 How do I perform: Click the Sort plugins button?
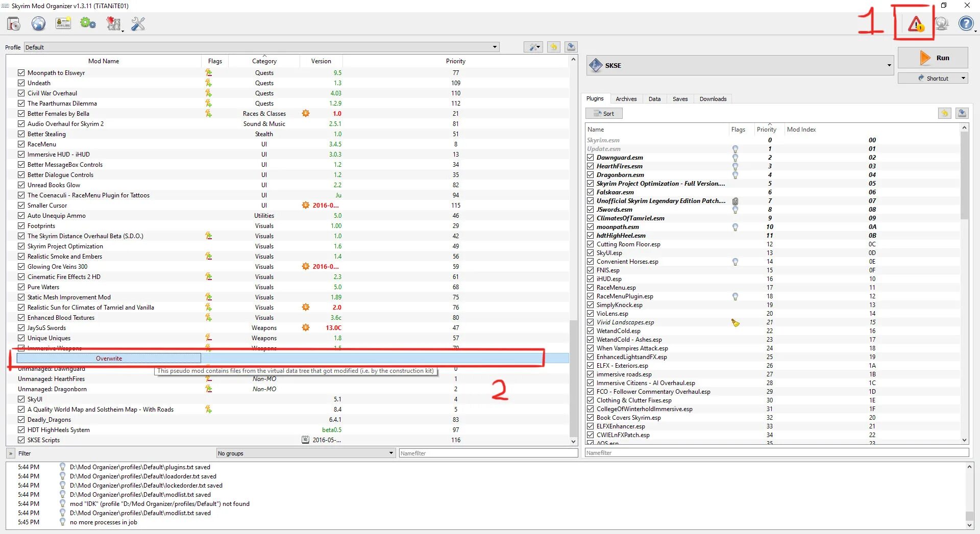pyautogui.click(x=604, y=113)
